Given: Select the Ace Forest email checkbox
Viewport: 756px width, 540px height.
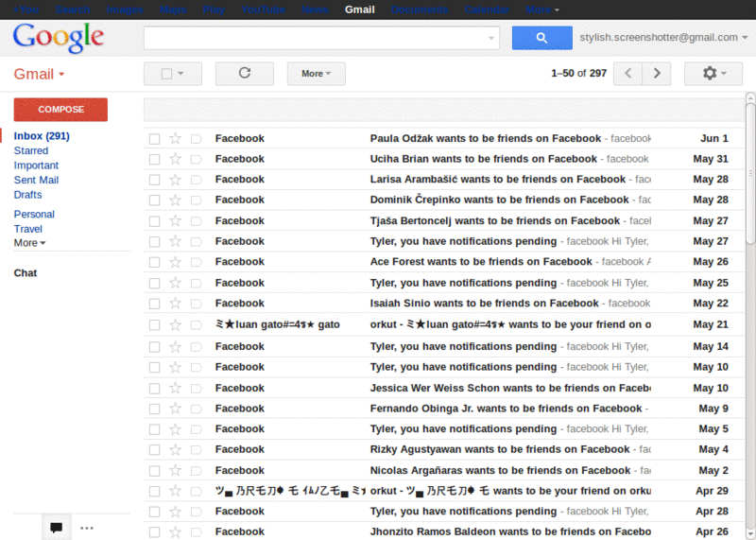Looking at the screenshot, I should (154, 262).
